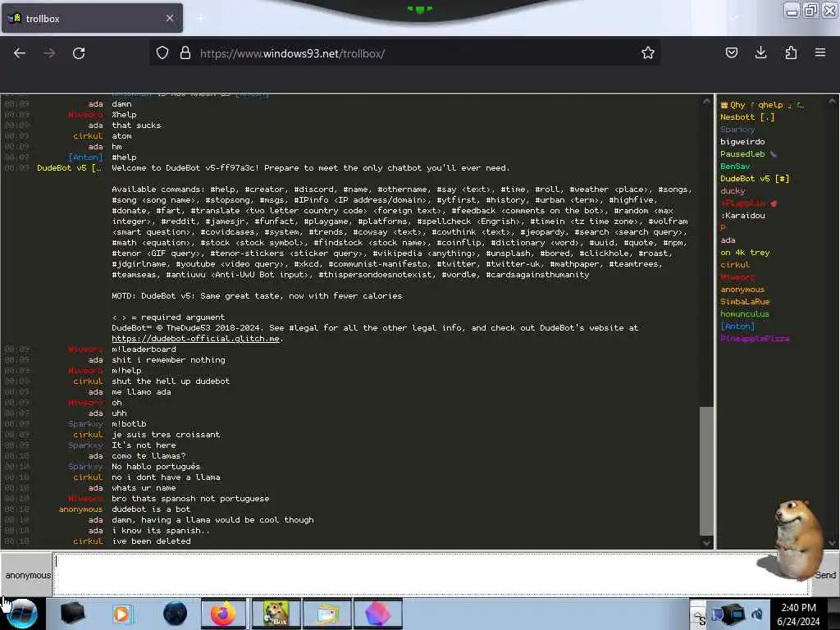This screenshot has width=840, height=630.
Task: Open the dudebot-official.glitch.me link
Action: click(195, 339)
